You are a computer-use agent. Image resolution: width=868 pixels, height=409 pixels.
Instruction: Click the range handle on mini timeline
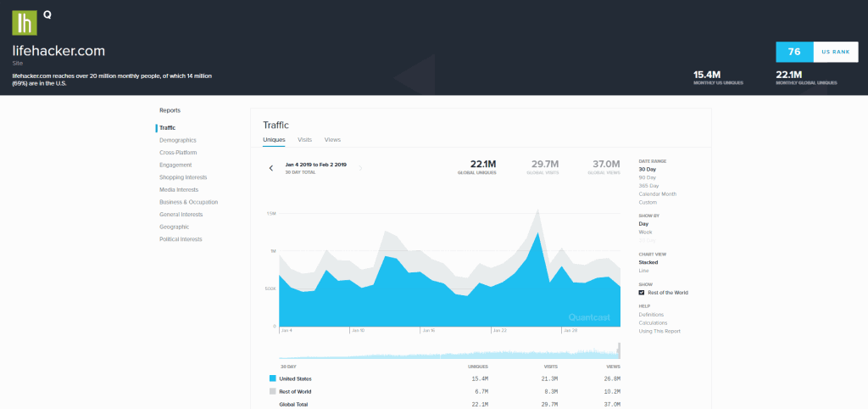619,350
